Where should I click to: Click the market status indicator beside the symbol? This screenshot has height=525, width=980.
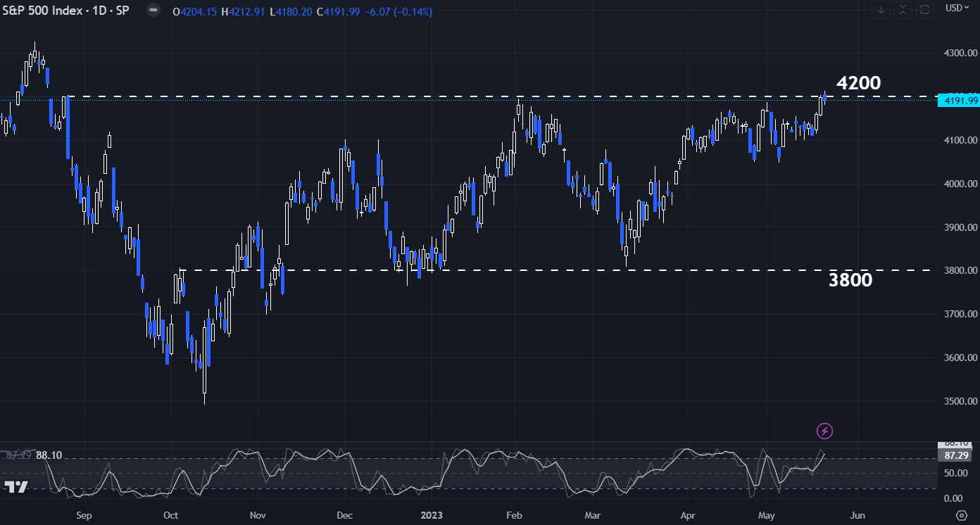(153, 11)
